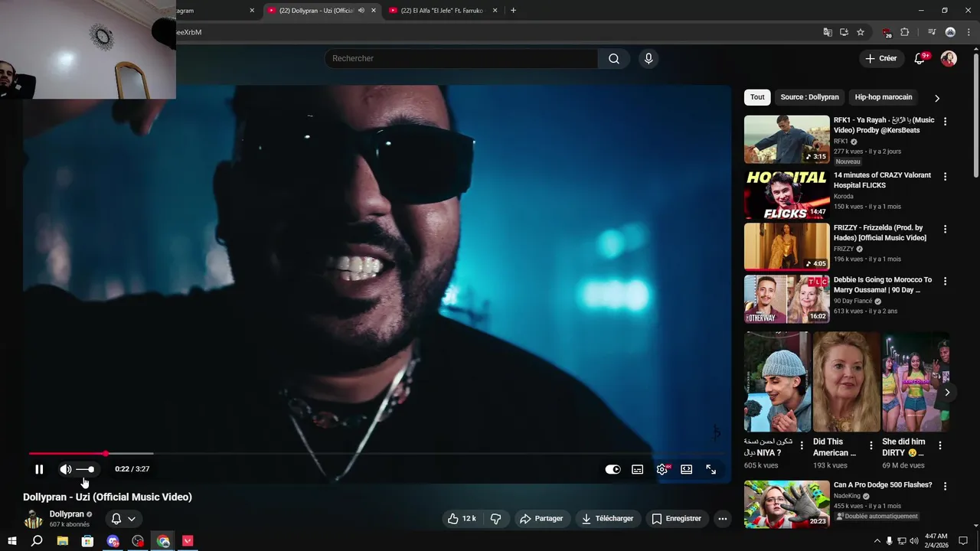Open FRIZZY - Frizzelda video title
The image size is (980, 551).
click(880, 233)
